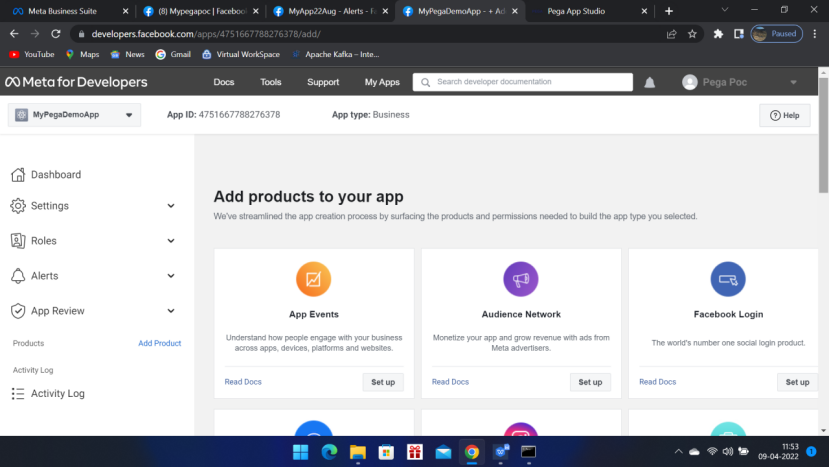Image resolution: width=830 pixels, height=467 pixels.
Task: Show hidden system tray icons chevron
Action: [x=678, y=452]
